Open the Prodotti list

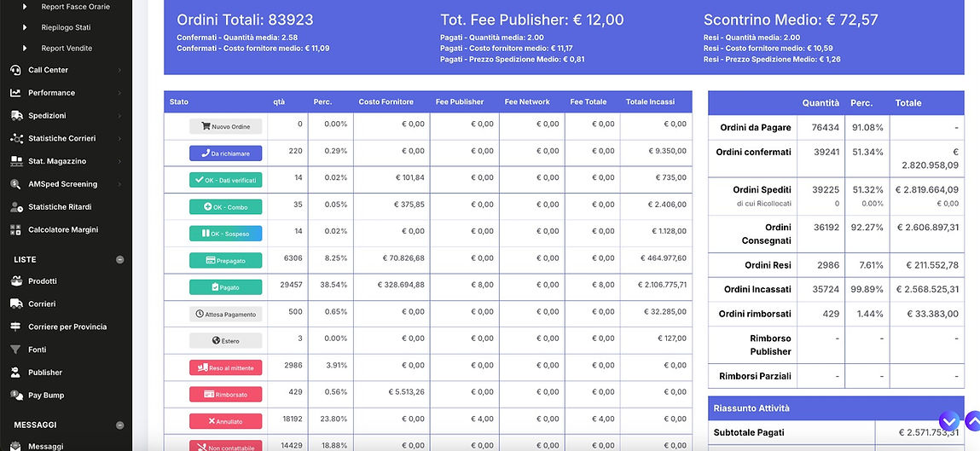pos(43,281)
